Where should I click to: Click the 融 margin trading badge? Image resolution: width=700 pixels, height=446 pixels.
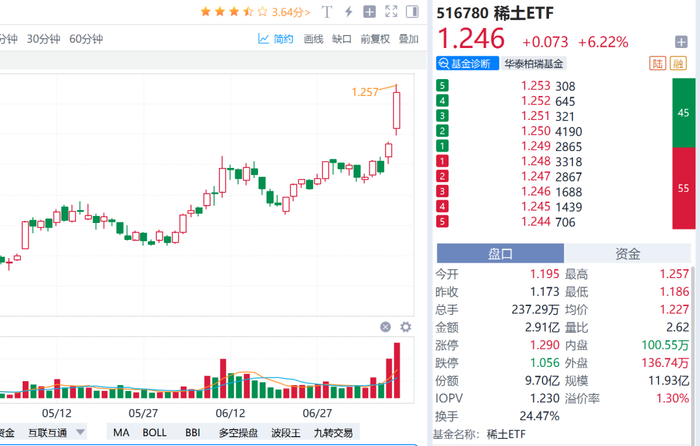coord(680,64)
